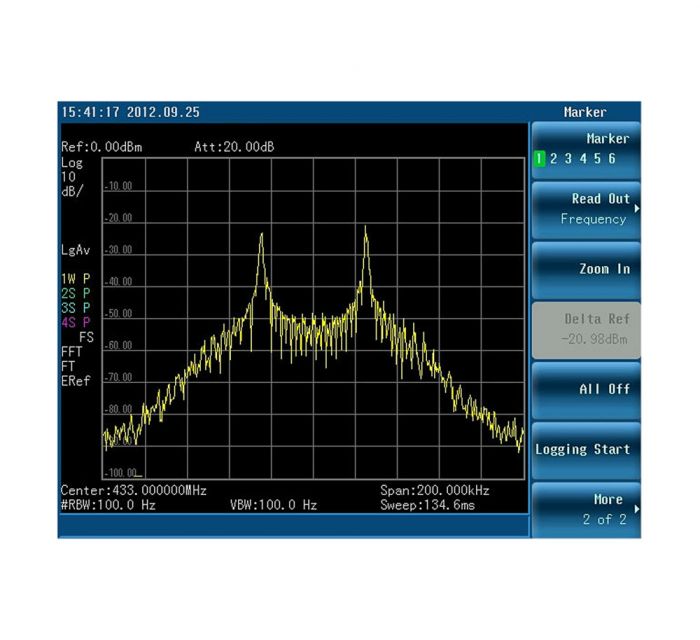This screenshot has height=640, width=700.
Task: Open the Read Out Frequency submenu
Action: click(x=585, y=209)
